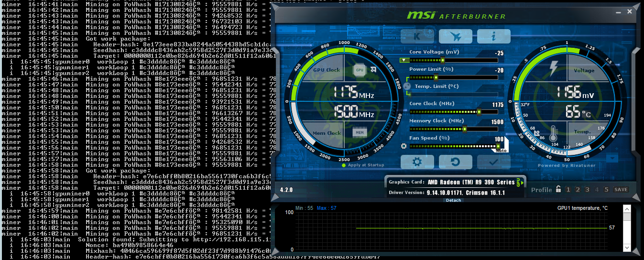
Task: Click the Temp. label panel
Action: click(x=582, y=131)
